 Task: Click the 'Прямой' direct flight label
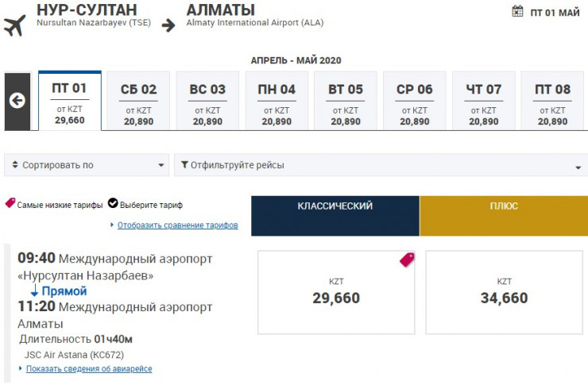tap(64, 291)
